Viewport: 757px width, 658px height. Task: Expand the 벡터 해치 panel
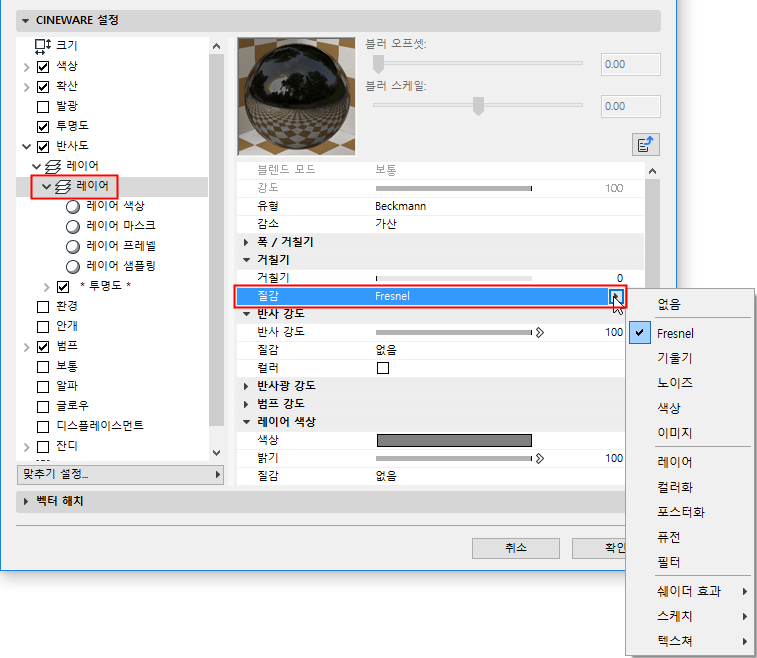[26, 502]
